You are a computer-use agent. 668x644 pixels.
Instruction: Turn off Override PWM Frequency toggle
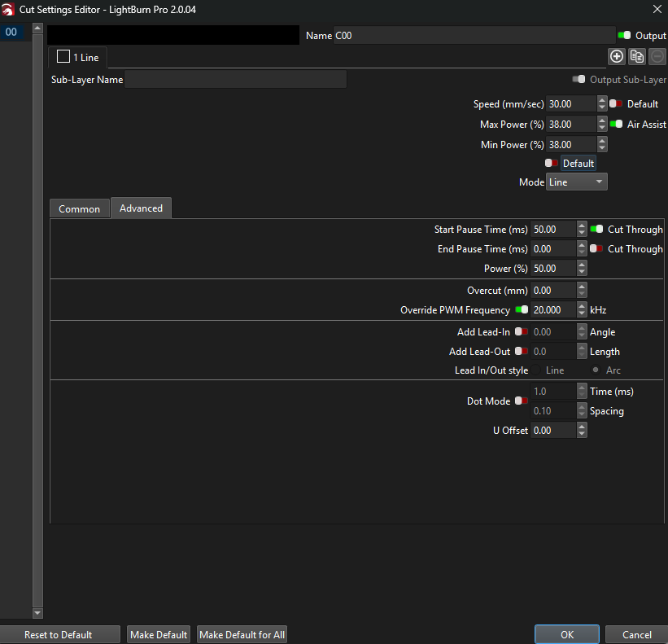click(522, 310)
